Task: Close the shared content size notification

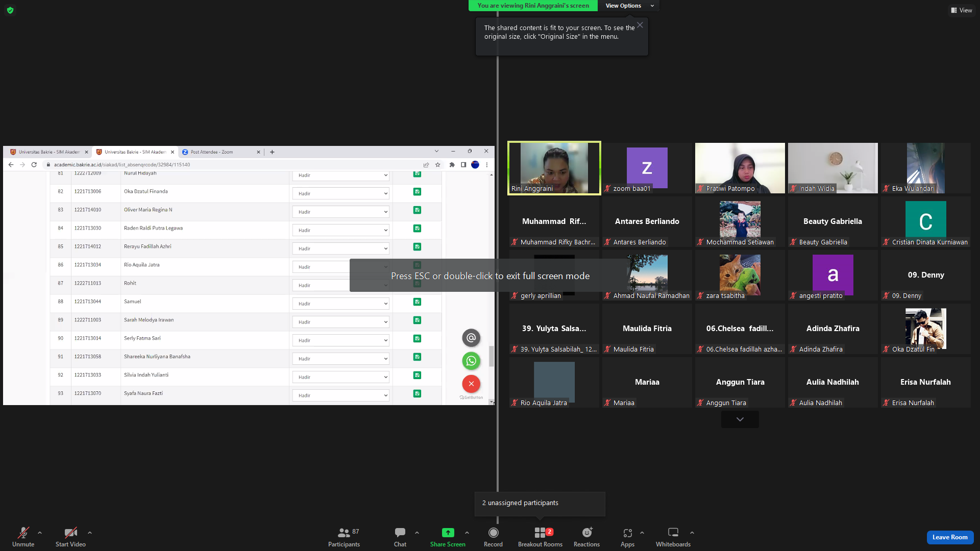Action: coord(640,25)
